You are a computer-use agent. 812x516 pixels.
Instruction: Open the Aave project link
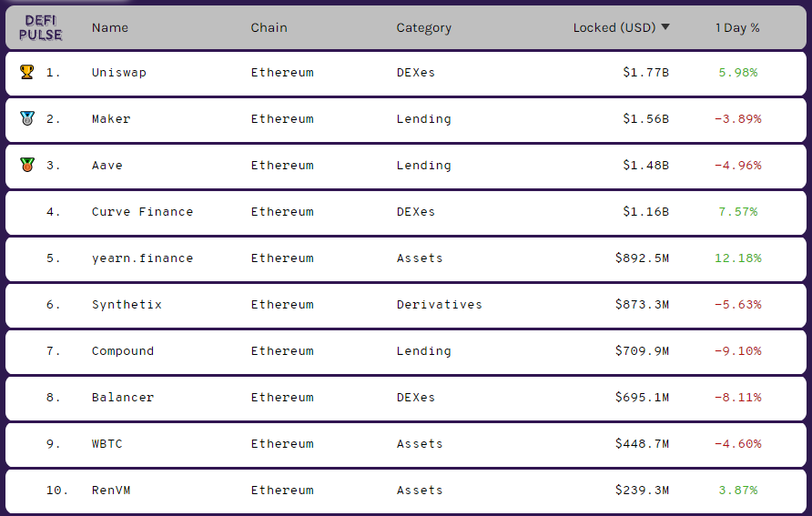pos(107,165)
